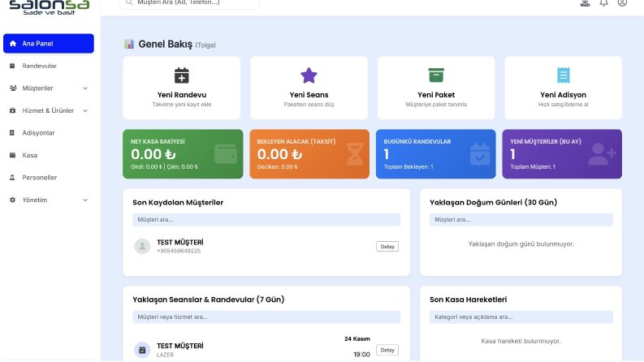Click Yeni Adisyon card title
The height and width of the screenshot is (362, 644).
[x=563, y=95]
